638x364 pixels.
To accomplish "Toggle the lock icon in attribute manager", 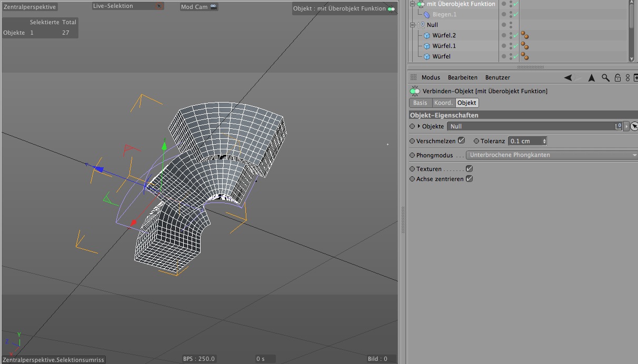I will pos(618,78).
